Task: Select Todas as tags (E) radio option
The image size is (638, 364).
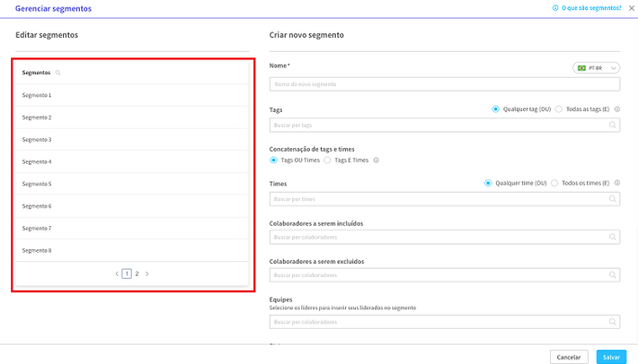Action: 558,109
